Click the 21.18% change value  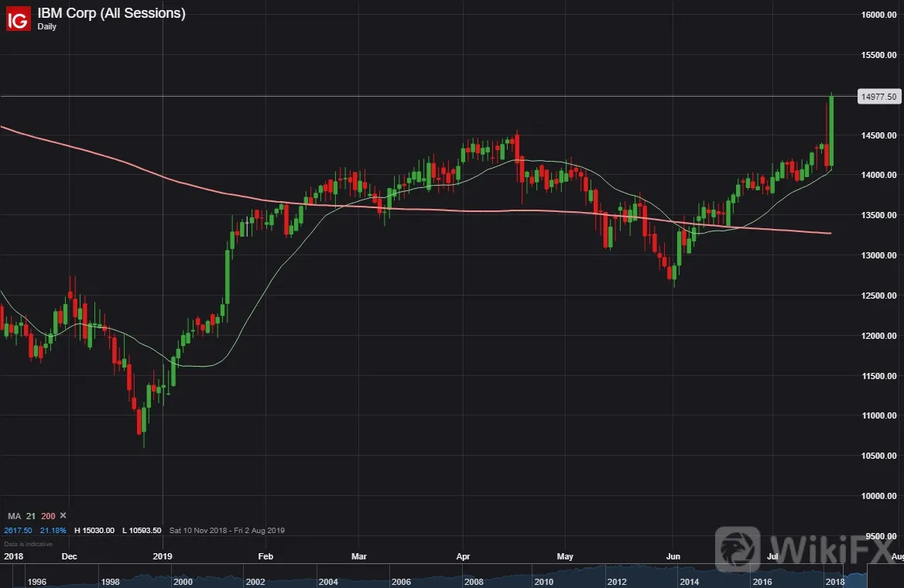[53, 530]
